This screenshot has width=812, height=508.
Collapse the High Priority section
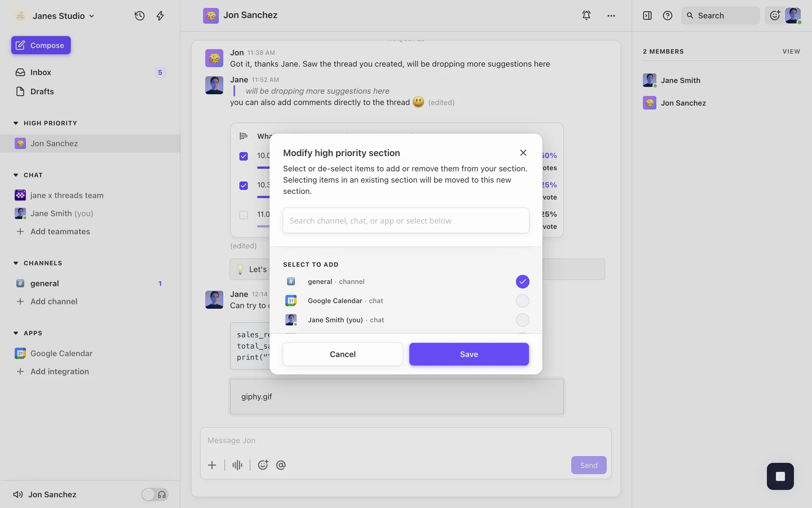pyautogui.click(x=16, y=123)
